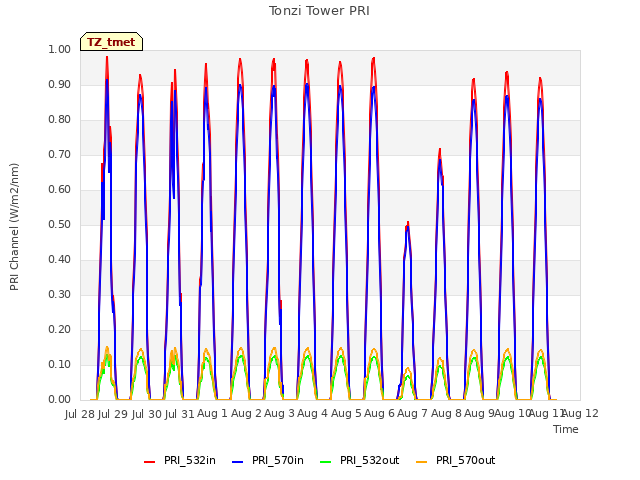Viewport: 640px width, 480px height.
Task: Click the y-axis label PRI Channel (W/m2/nm)
Action: tap(14, 227)
